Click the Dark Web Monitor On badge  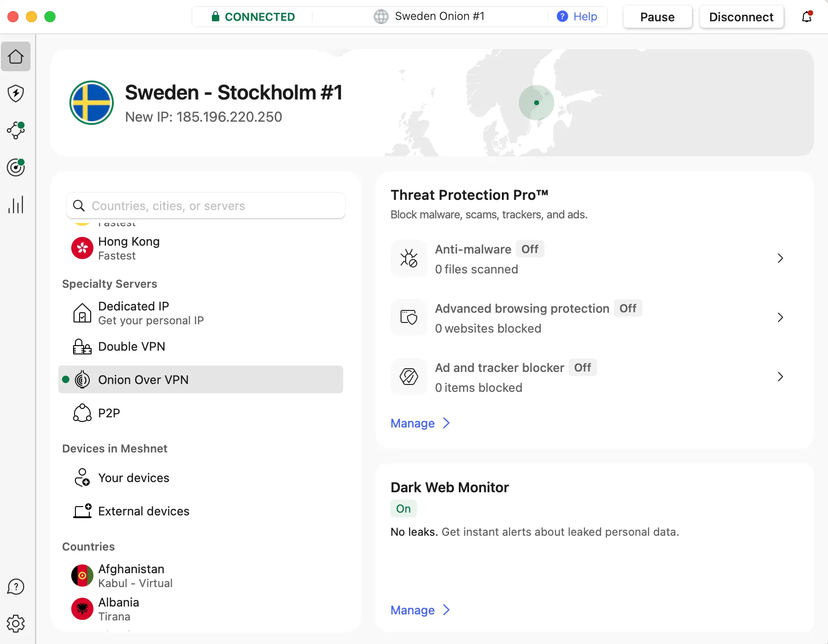(x=403, y=509)
